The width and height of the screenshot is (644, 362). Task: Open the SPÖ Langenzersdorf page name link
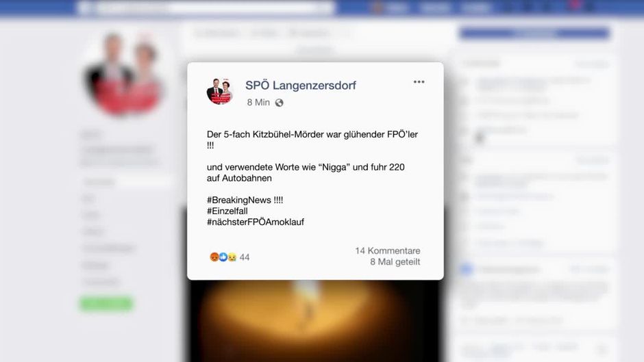[301, 86]
